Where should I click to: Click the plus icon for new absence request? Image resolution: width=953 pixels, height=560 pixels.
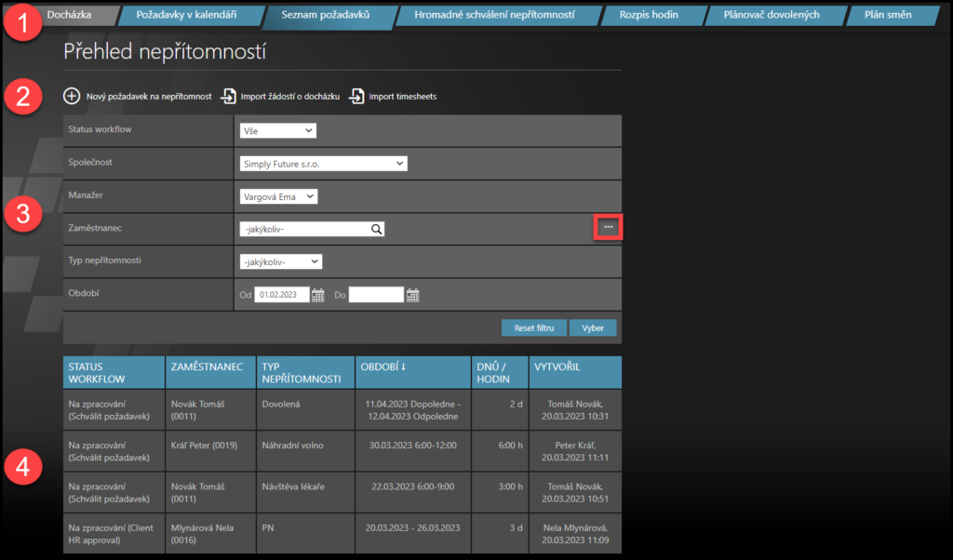[72, 96]
